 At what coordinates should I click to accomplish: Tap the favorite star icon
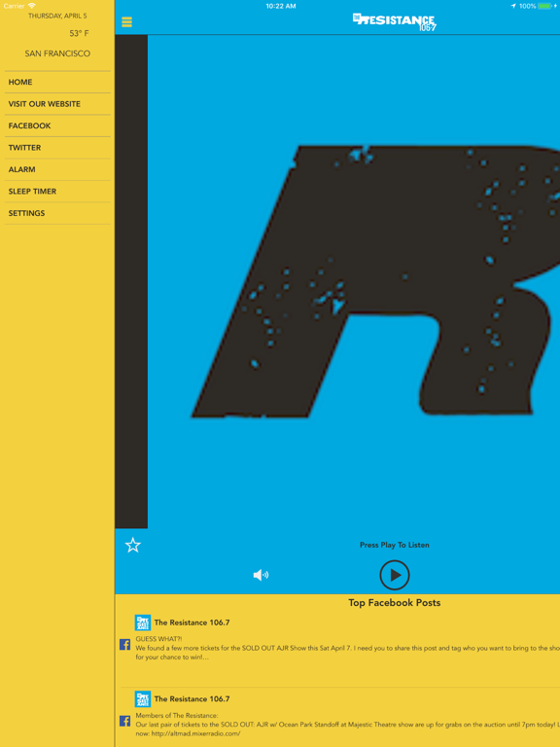[133, 545]
